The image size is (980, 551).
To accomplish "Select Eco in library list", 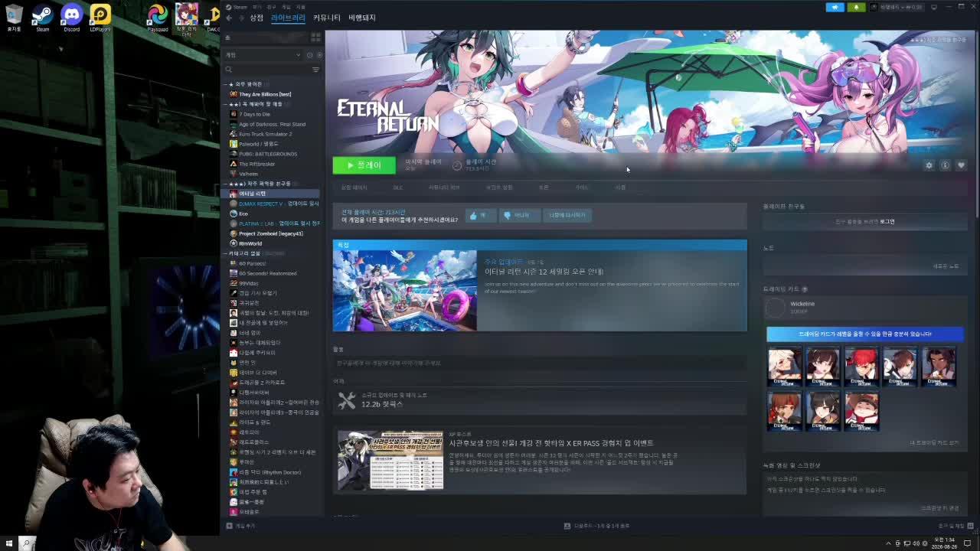I will pyautogui.click(x=243, y=214).
